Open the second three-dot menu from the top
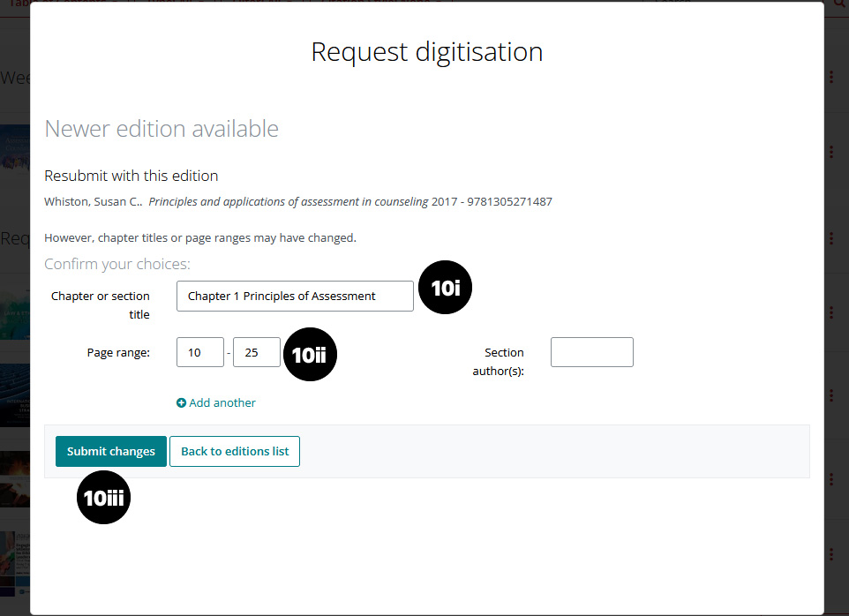This screenshot has height=616, width=849. click(x=831, y=153)
